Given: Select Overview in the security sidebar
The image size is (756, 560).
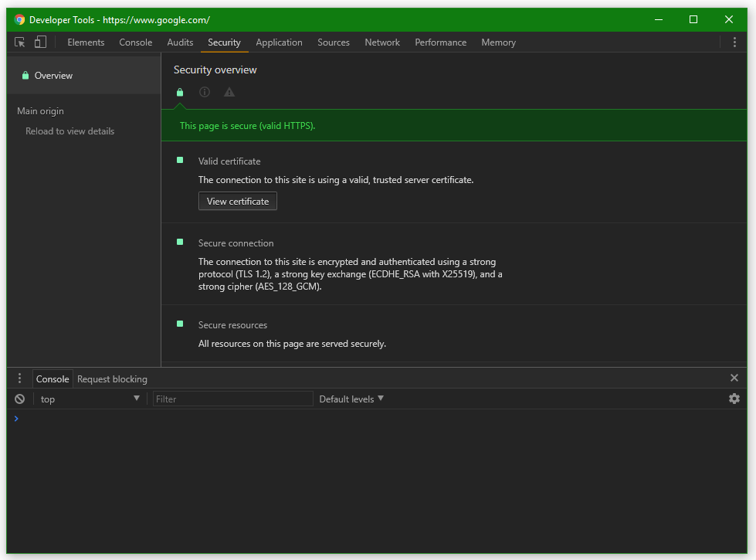Looking at the screenshot, I should pos(53,76).
